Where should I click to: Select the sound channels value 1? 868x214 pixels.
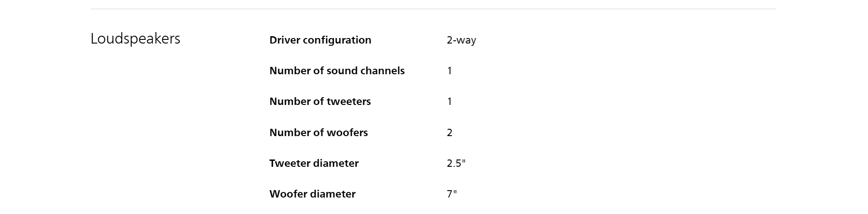450,71
